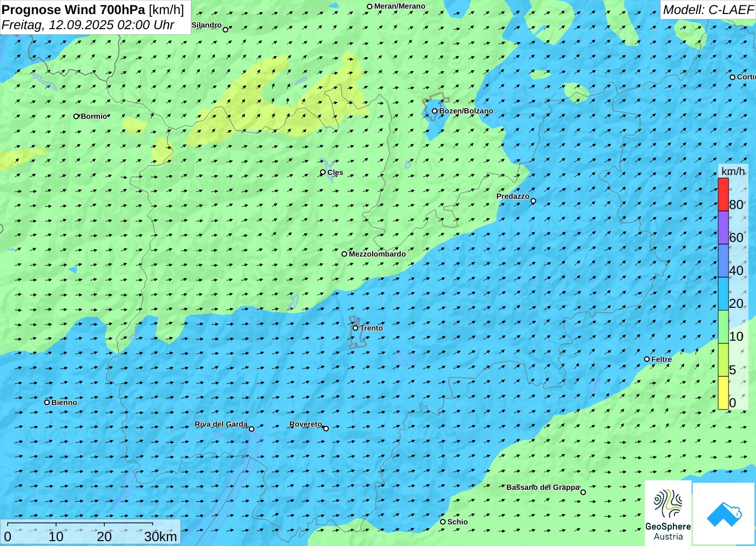The height and width of the screenshot is (546, 756).
Task: Click the Bozen/Bolzano text label
Action: coord(466,111)
